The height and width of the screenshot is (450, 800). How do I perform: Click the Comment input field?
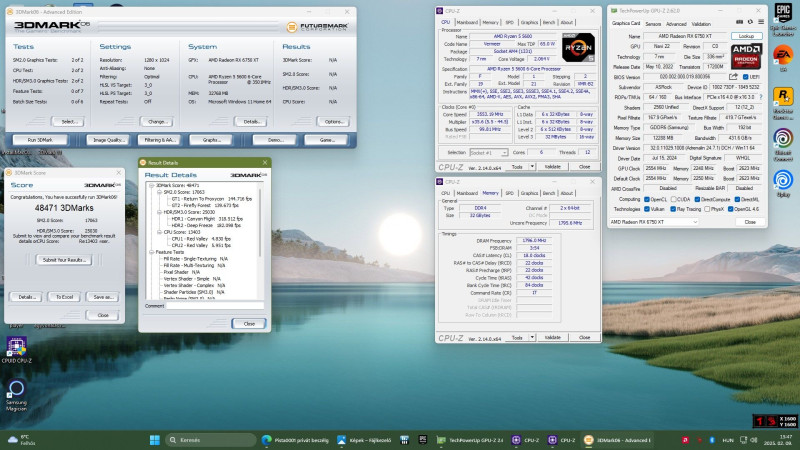point(215,306)
